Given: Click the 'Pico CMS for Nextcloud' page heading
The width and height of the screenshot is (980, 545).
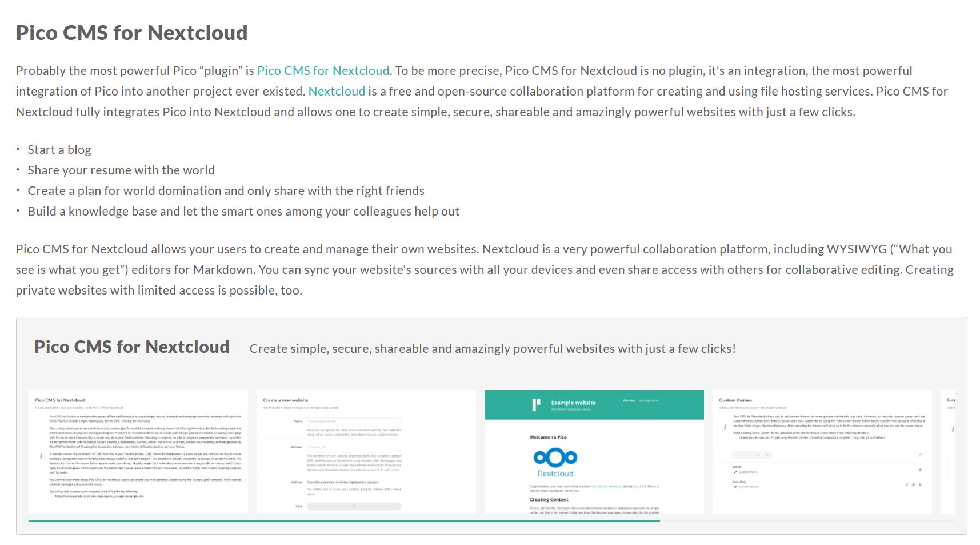Looking at the screenshot, I should (131, 33).
